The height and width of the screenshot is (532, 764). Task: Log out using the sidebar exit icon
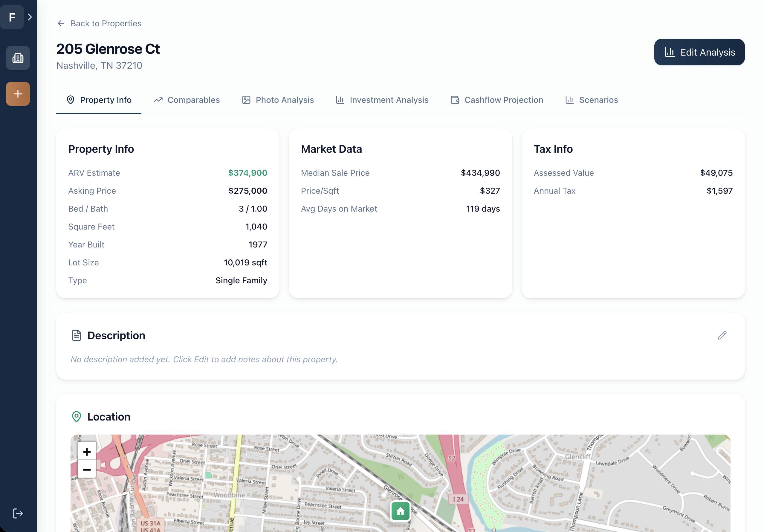[18, 513]
